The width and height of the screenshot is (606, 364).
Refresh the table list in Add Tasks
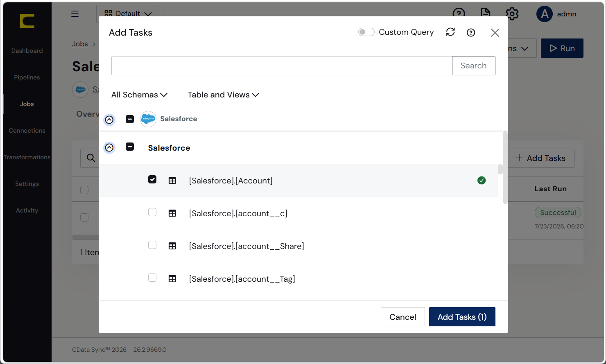point(450,32)
